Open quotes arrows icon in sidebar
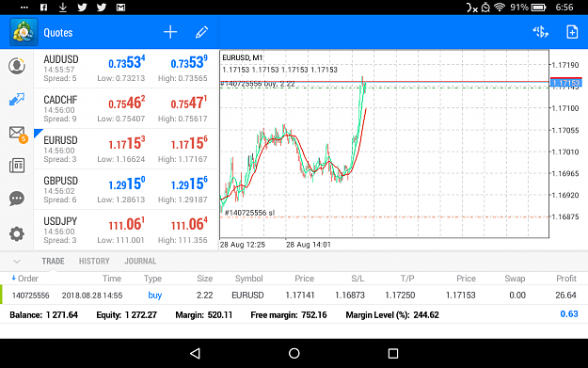This screenshot has width=588, height=368. pos(17,99)
